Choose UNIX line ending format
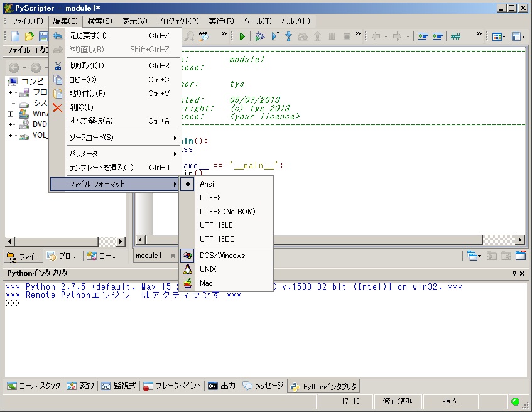This screenshot has width=532, height=412. pos(208,269)
